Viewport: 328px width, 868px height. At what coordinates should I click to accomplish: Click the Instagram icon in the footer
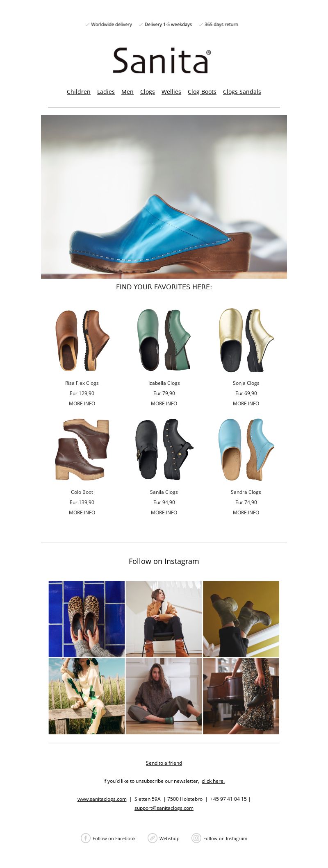(x=196, y=838)
